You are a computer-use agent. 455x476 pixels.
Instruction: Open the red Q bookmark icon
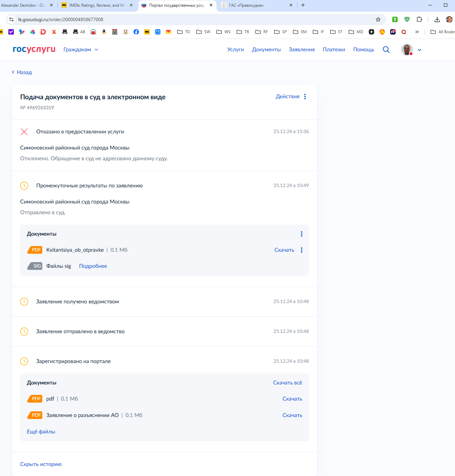pos(404,32)
